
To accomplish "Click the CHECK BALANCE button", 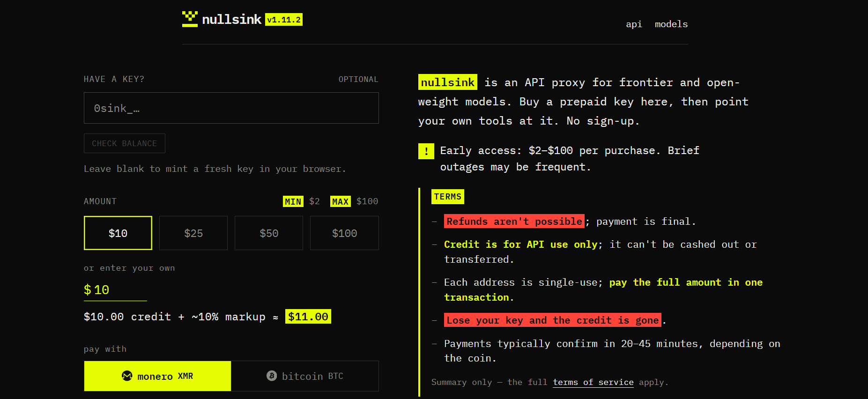I will 125,143.
